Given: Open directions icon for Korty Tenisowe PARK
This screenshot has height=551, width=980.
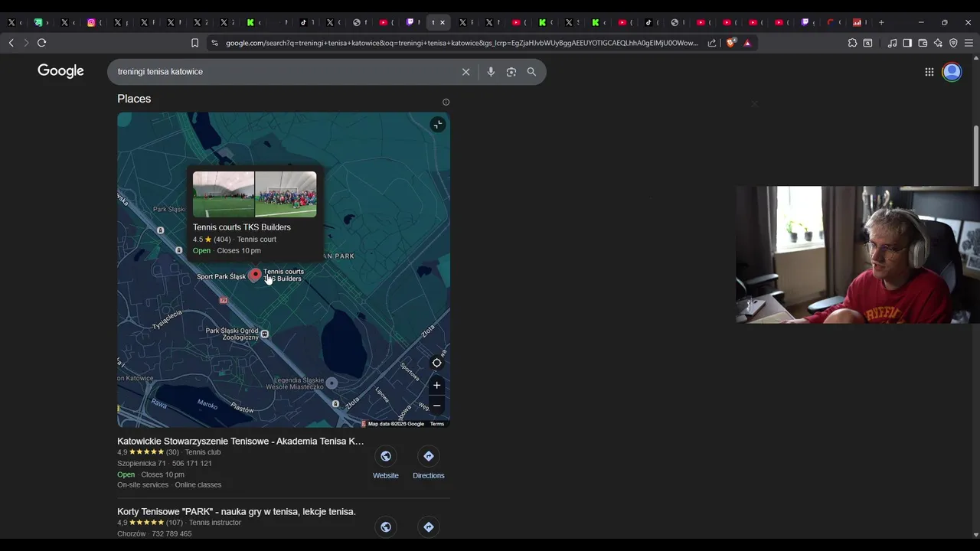Looking at the screenshot, I should 428,527.
